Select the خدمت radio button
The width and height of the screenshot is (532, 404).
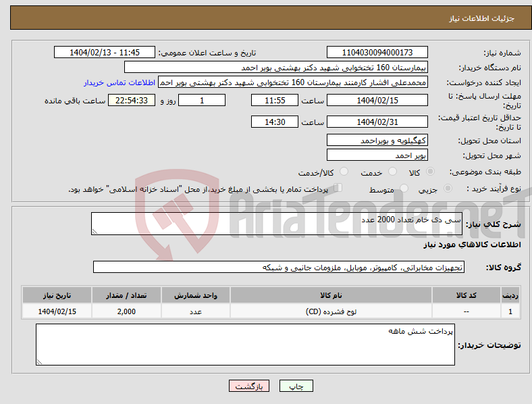point(392,172)
